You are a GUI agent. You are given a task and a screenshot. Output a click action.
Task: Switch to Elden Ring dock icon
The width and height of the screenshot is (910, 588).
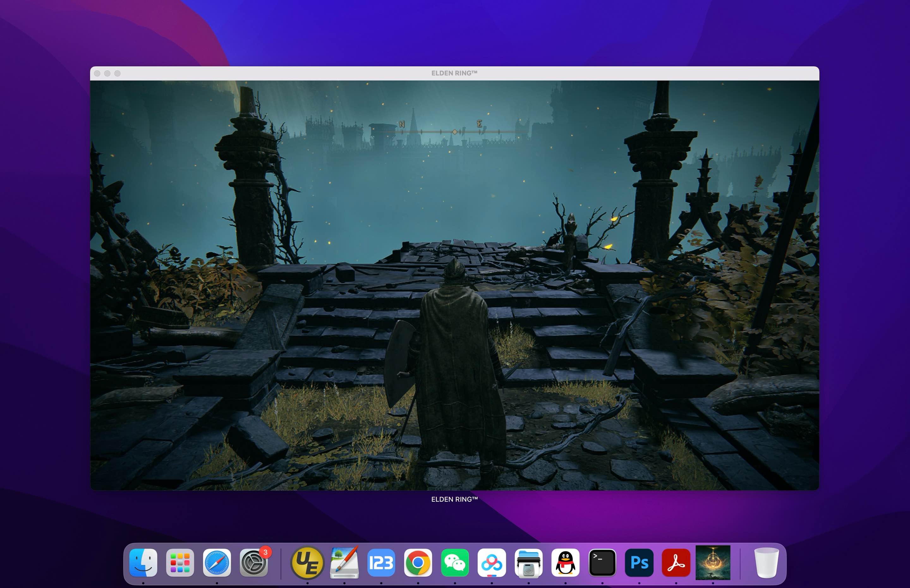coord(713,562)
